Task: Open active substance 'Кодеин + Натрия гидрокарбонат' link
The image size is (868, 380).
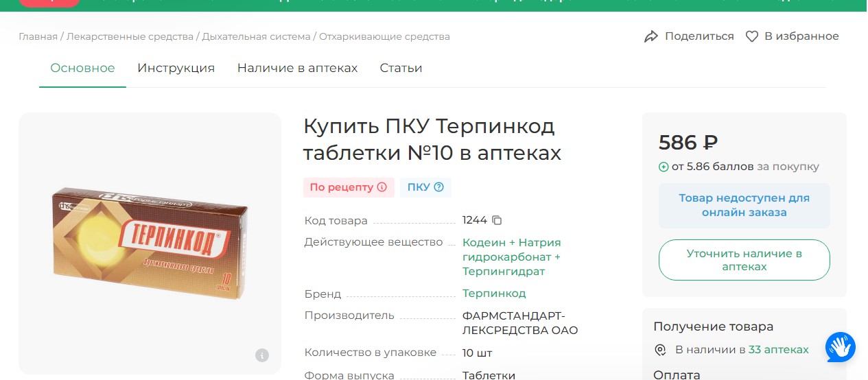Action: [511, 257]
